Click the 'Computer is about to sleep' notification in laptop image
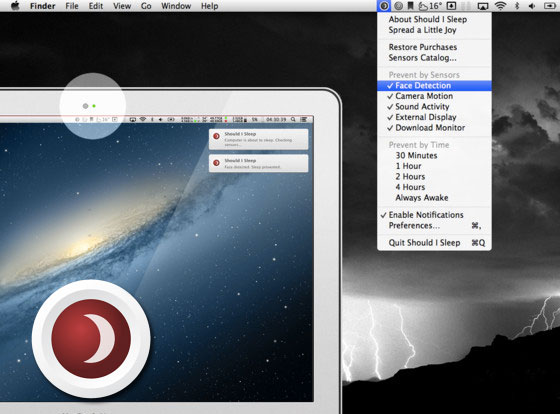560x414 pixels. pyautogui.click(x=259, y=139)
